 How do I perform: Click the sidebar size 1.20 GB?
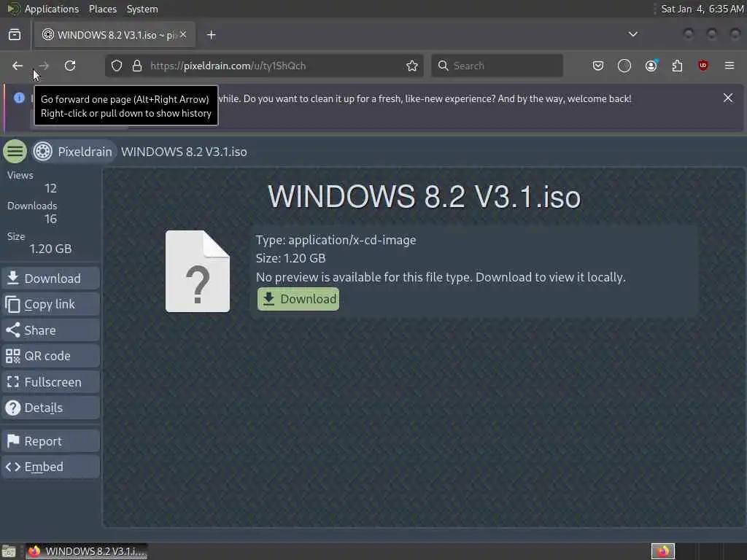pyautogui.click(x=50, y=249)
